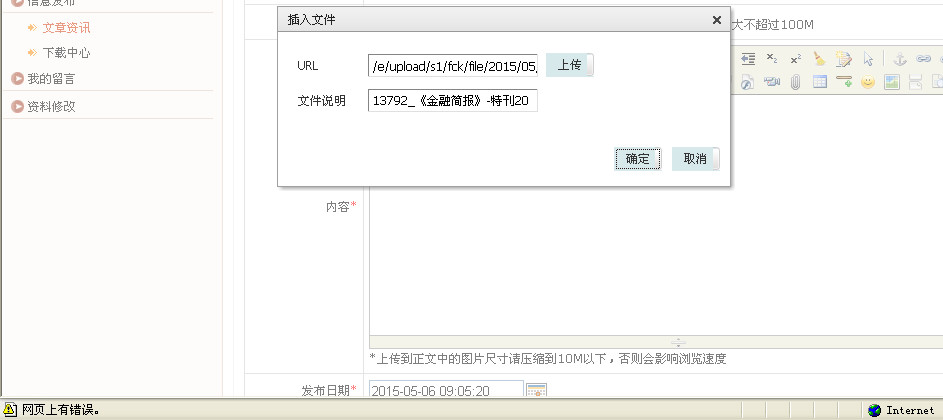Click the insert horizontal line icon

[x=844, y=82]
